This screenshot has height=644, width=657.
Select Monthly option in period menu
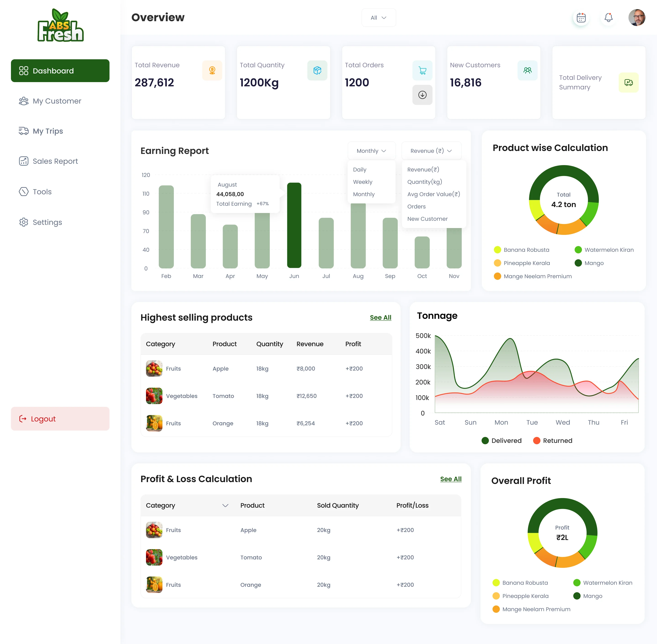[364, 194]
